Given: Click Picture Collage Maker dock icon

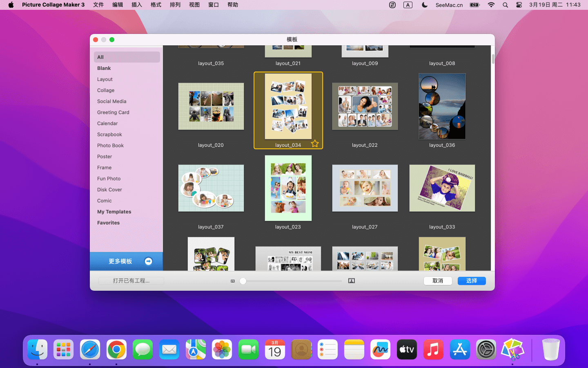Looking at the screenshot, I should 512,350.
